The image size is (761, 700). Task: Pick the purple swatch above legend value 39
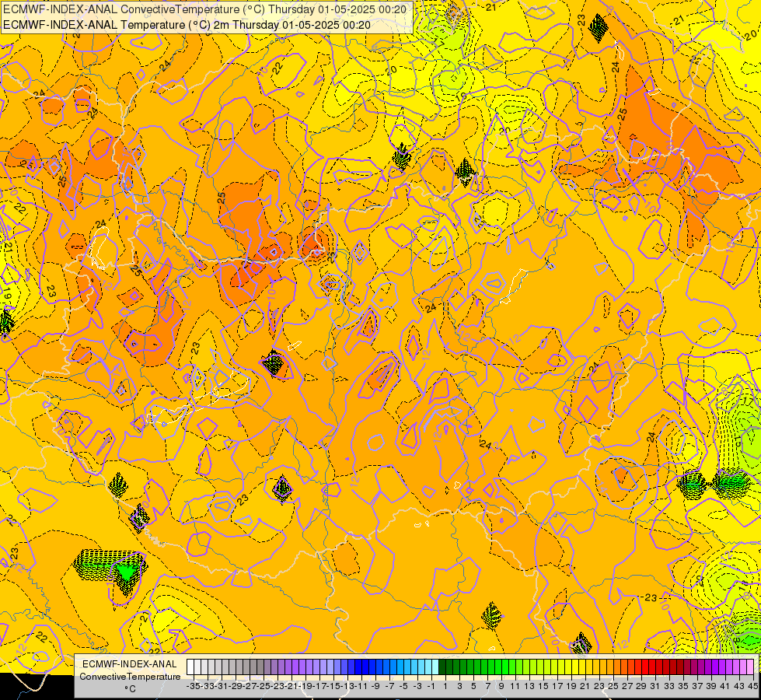click(708, 667)
